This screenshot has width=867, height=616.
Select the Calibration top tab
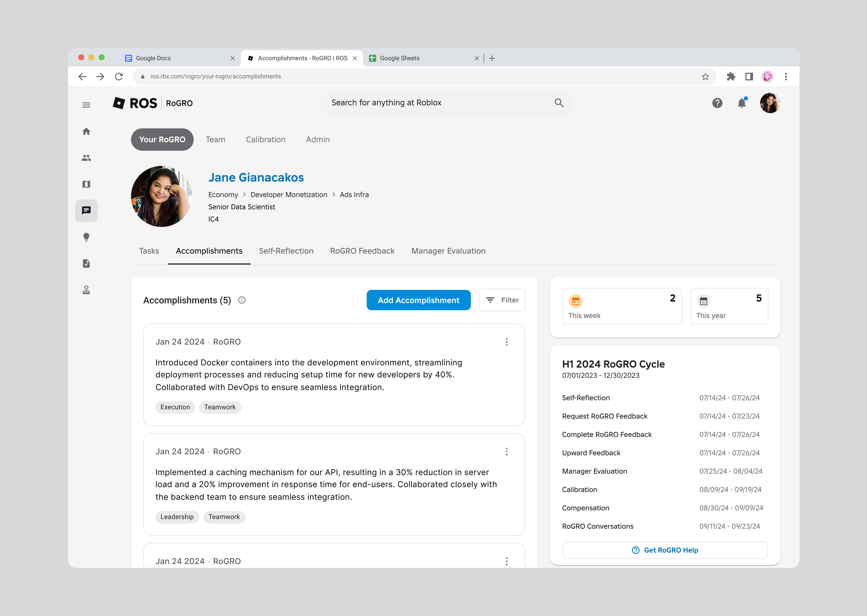[x=265, y=140]
